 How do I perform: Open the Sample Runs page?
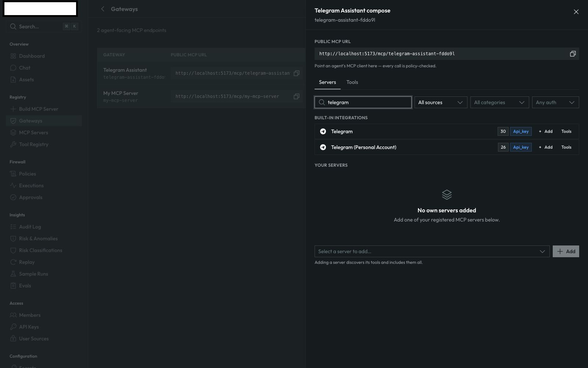[x=44, y=274]
